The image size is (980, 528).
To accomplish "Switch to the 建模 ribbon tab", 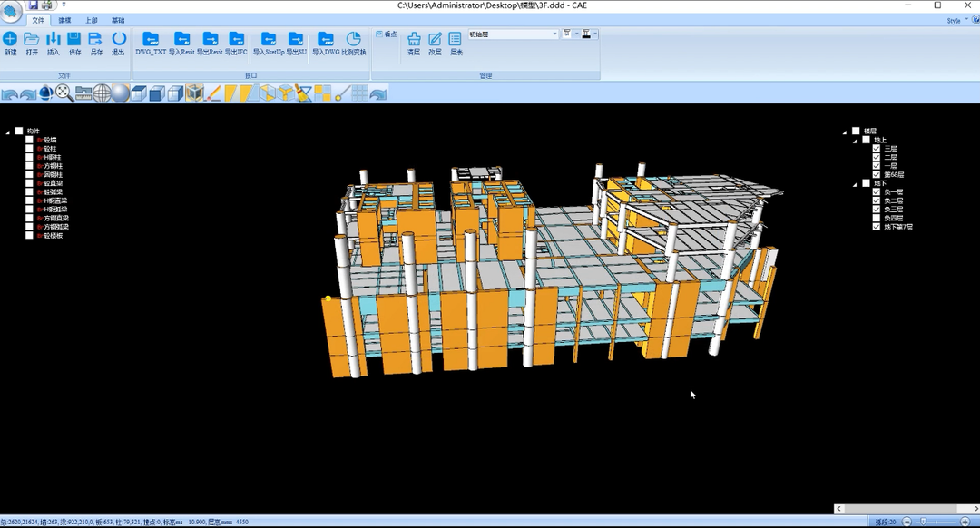I will 64,20.
